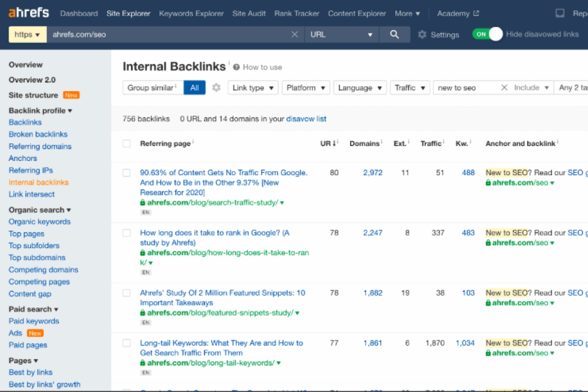Image resolution: width=588 pixels, height=392 pixels.
Task: Sort by the UR column header
Action: tap(328, 143)
